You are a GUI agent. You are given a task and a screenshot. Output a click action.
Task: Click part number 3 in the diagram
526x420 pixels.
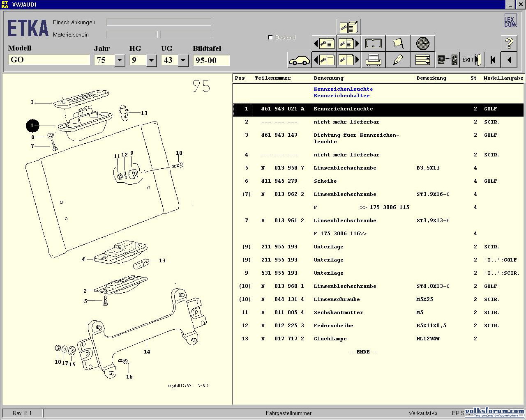(32, 102)
